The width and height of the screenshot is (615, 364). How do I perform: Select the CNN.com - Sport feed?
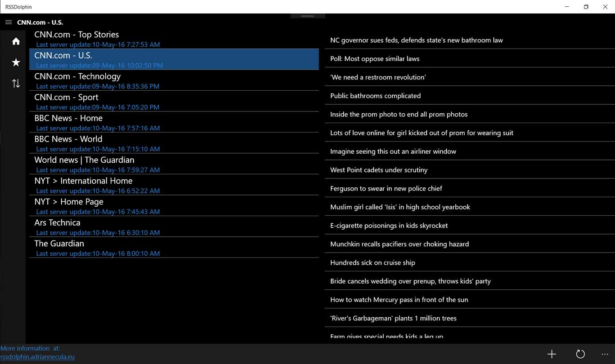coord(174,101)
